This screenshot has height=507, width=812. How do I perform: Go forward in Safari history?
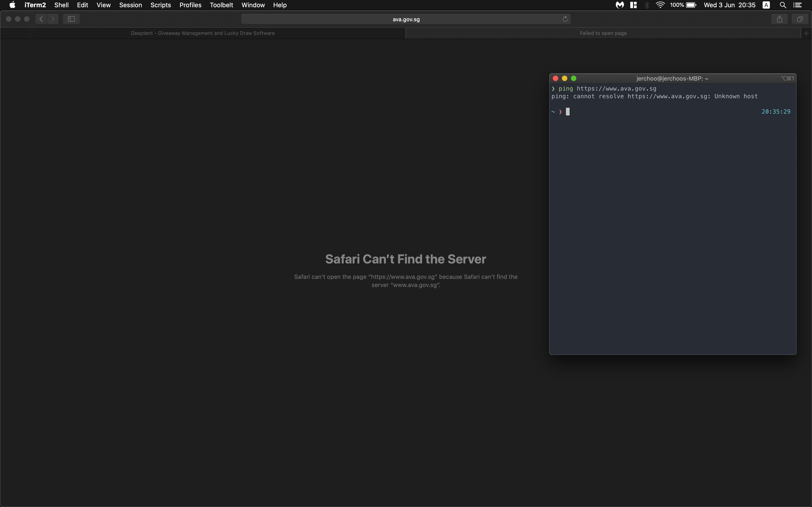point(53,19)
